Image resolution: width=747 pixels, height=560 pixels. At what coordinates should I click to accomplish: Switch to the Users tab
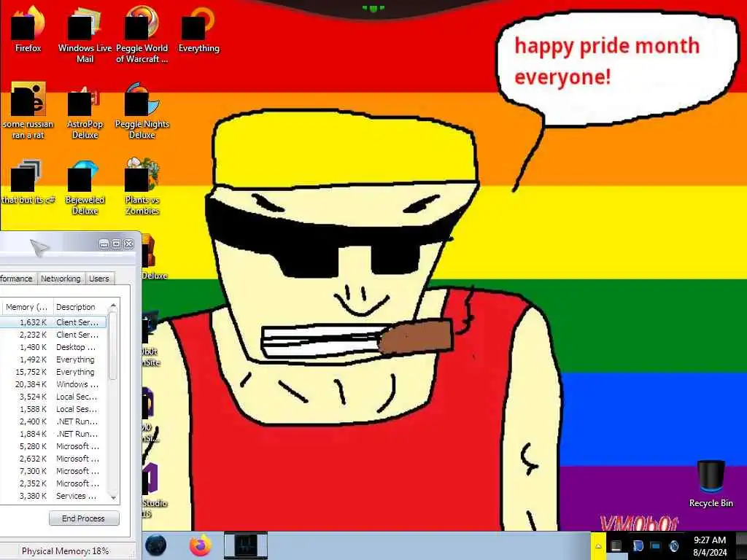[x=99, y=279]
